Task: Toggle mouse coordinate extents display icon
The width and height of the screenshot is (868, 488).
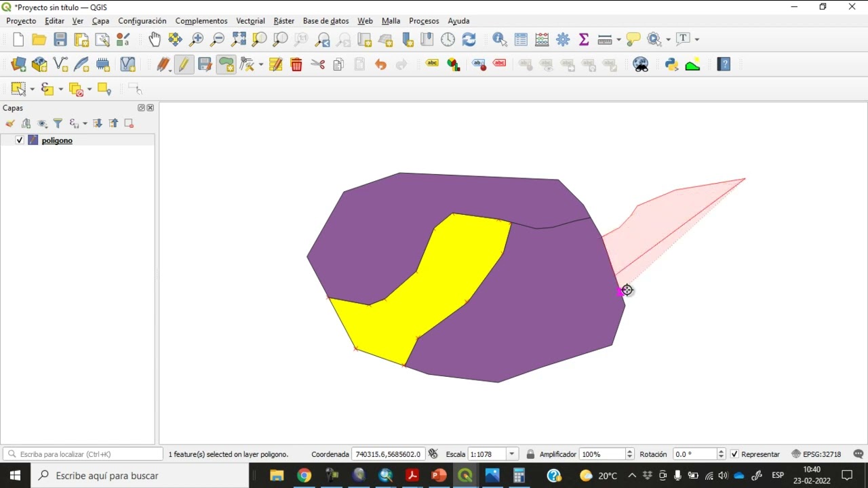Action: coord(433,454)
